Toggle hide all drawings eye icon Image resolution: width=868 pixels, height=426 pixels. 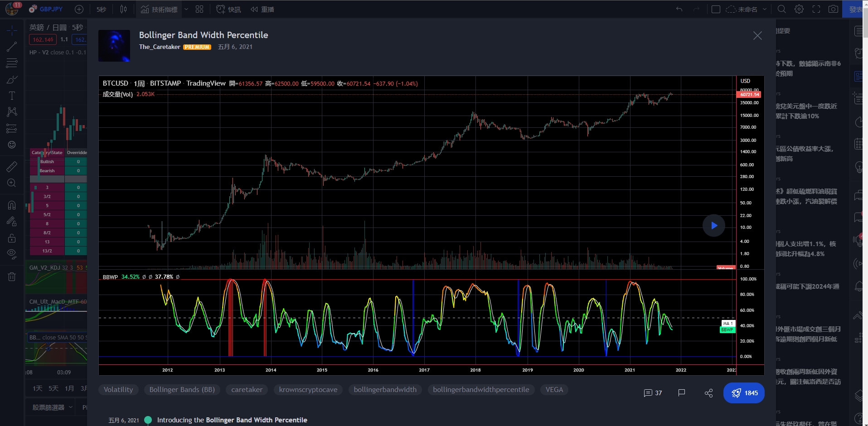click(12, 254)
